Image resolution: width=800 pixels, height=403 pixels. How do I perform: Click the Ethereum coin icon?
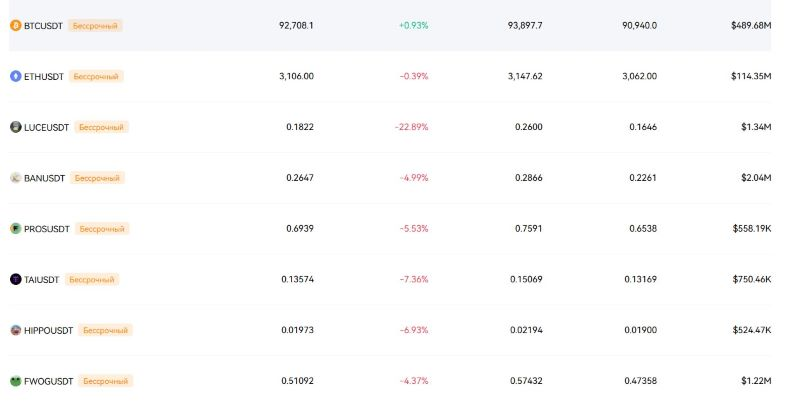tap(15, 76)
